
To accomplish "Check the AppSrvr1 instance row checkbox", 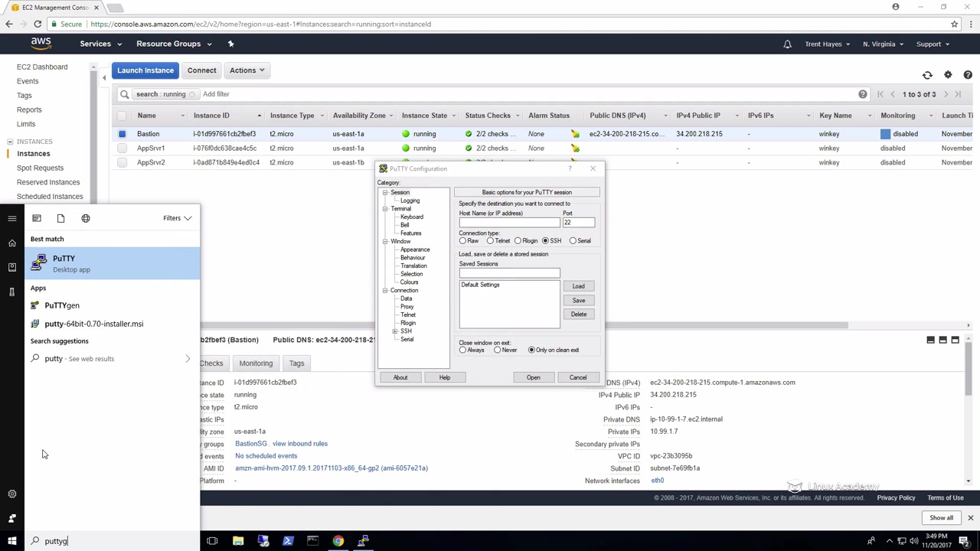I will pyautogui.click(x=122, y=148).
